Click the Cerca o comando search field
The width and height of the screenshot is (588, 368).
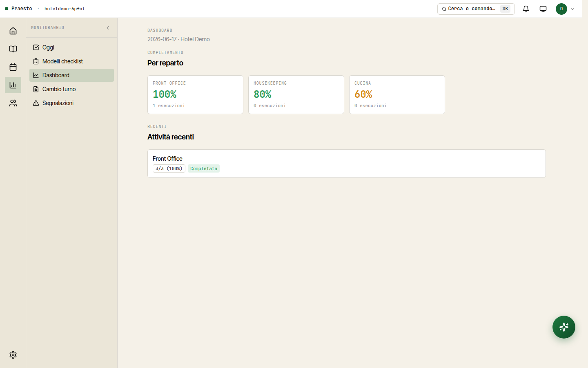(x=476, y=9)
